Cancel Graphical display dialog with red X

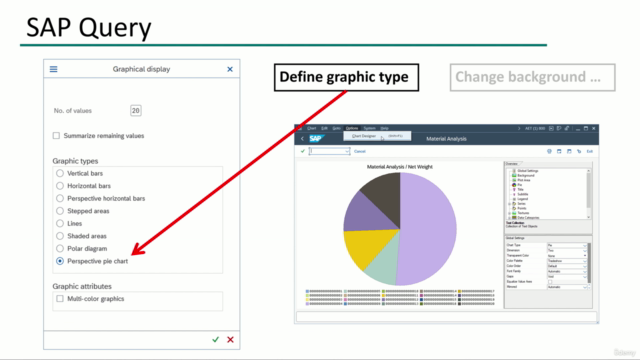pos(230,339)
